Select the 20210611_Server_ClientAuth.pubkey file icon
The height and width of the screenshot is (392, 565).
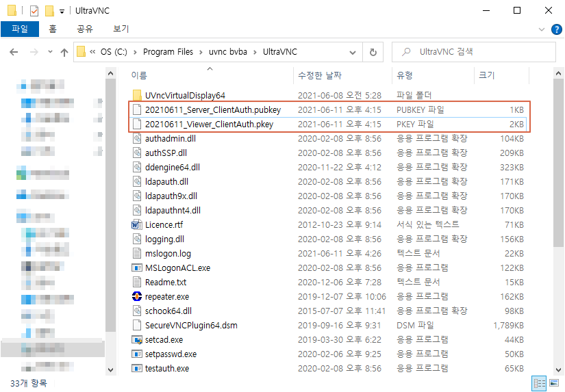click(x=137, y=109)
